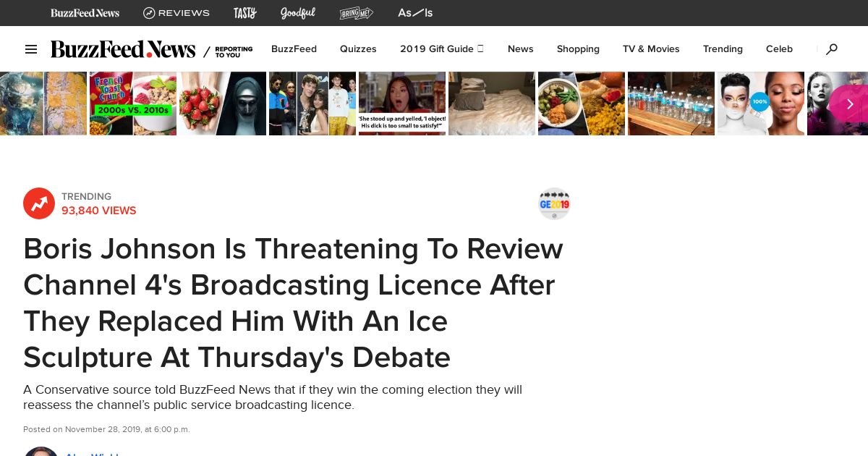The width and height of the screenshot is (868, 456).
Task: Click the red trending arrow badge
Action: coord(39,203)
